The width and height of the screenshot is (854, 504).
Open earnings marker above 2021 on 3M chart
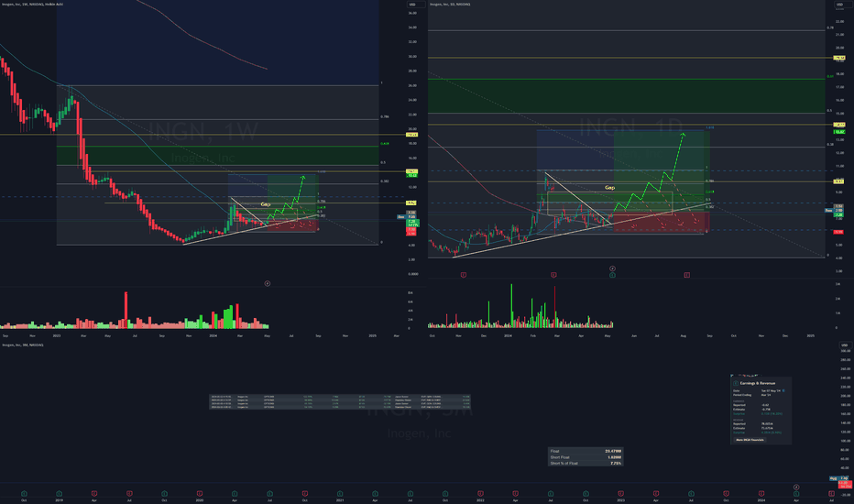click(x=340, y=494)
